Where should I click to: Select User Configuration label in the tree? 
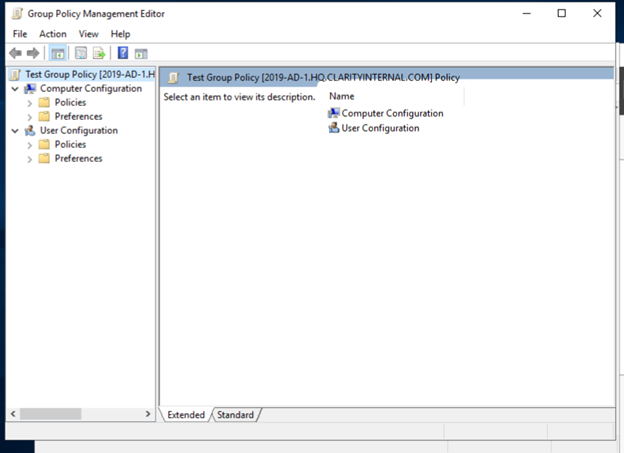coord(79,131)
